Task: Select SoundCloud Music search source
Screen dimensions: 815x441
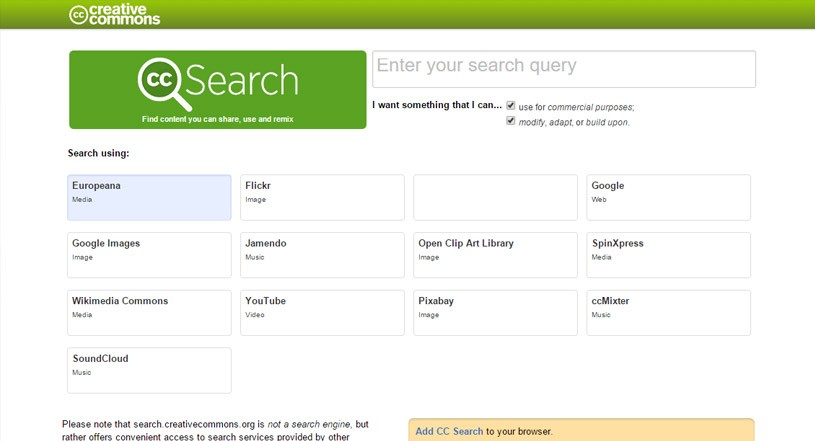Action: pyautogui.click(x=149, y=371)
